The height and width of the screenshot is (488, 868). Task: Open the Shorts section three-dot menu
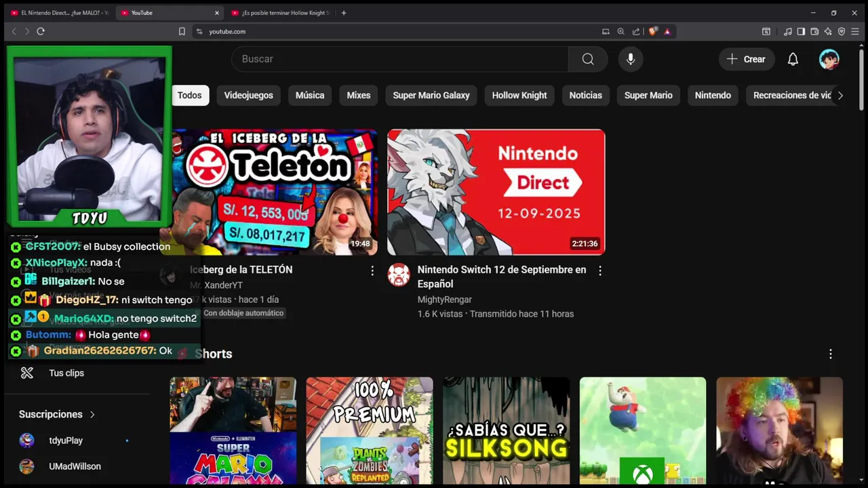(830, 354)
